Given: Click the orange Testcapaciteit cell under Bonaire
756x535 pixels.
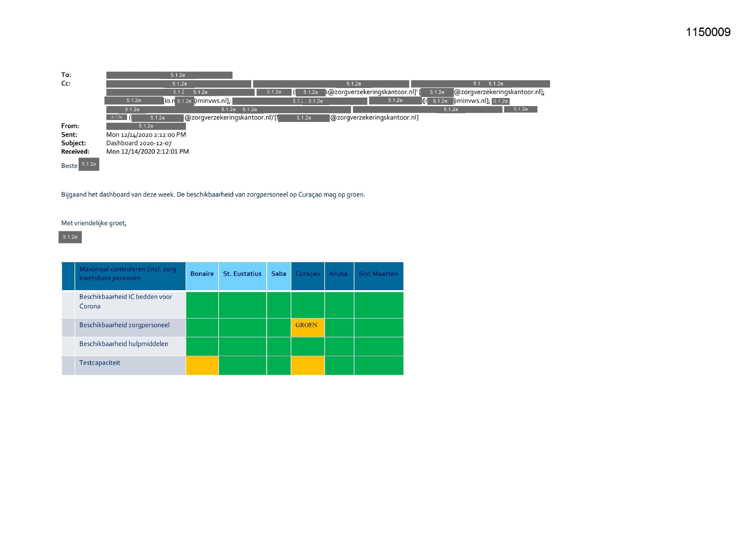Looking at the screenshot, I should click(202, 365).
